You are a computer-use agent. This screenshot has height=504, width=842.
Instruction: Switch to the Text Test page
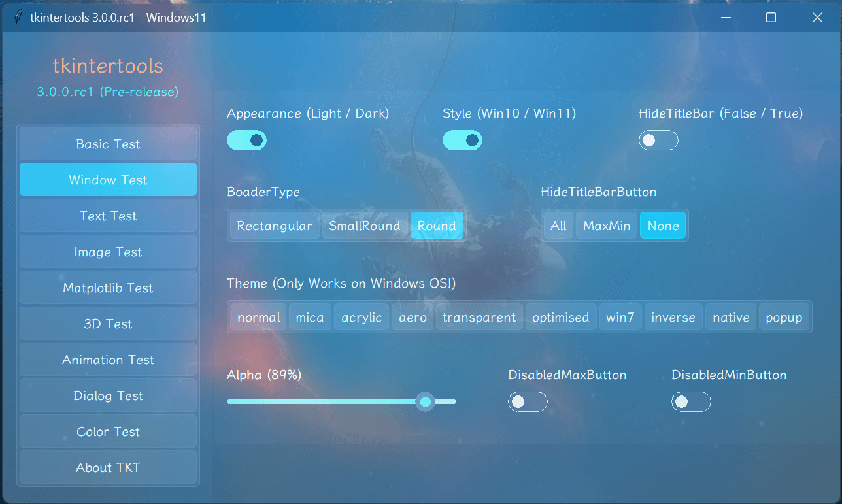(108, 216)
